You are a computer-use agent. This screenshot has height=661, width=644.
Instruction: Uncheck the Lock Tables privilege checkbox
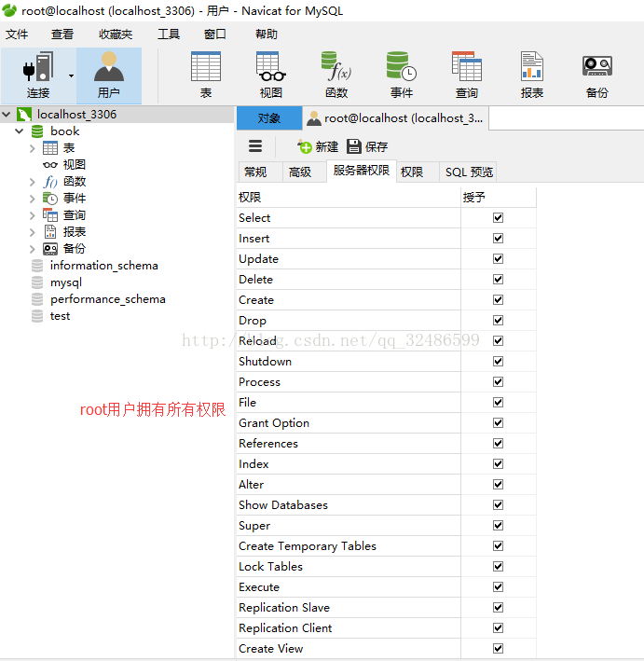tap(499, 567)
